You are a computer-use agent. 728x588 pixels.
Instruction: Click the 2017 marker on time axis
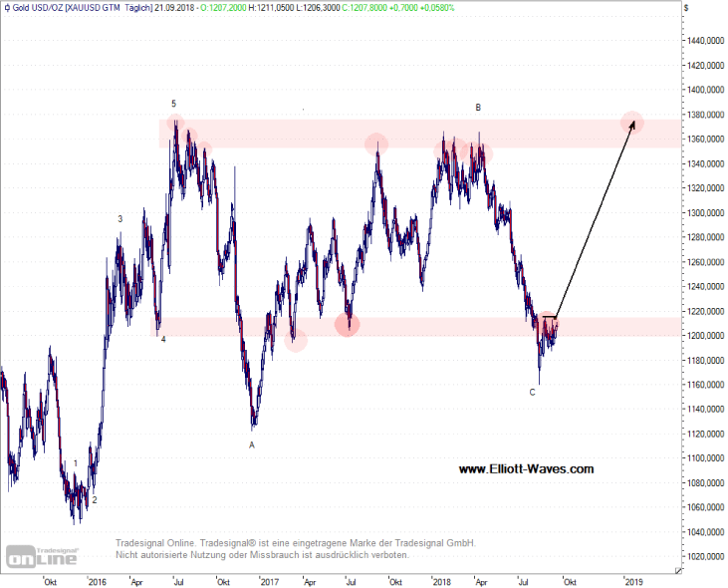tap(267, 580)
